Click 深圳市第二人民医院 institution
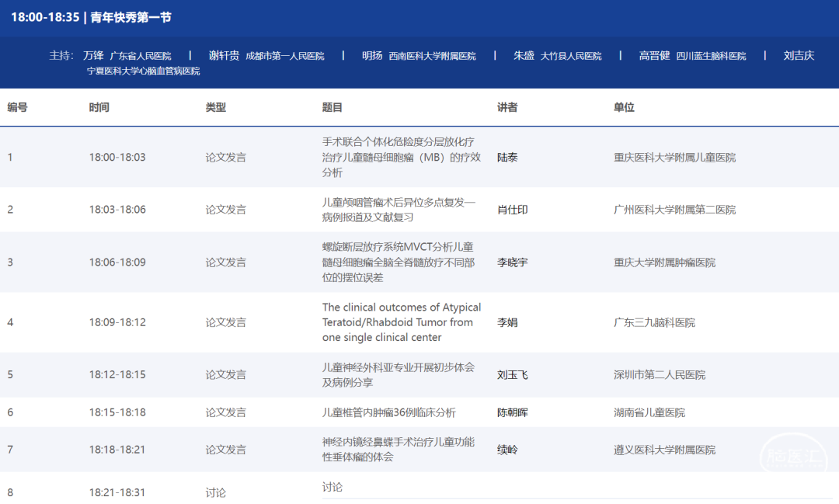Screen dimensions: 839x504 [659, 375]
